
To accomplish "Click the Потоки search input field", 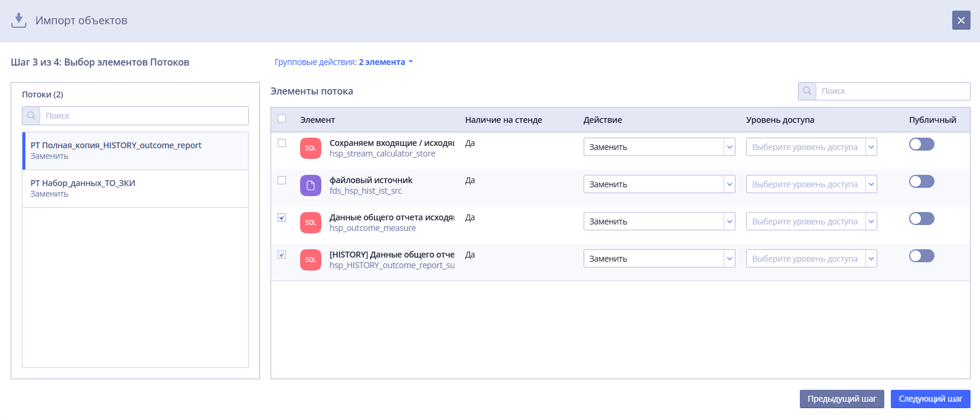I will pyautogui.click(x=144, y=116).
